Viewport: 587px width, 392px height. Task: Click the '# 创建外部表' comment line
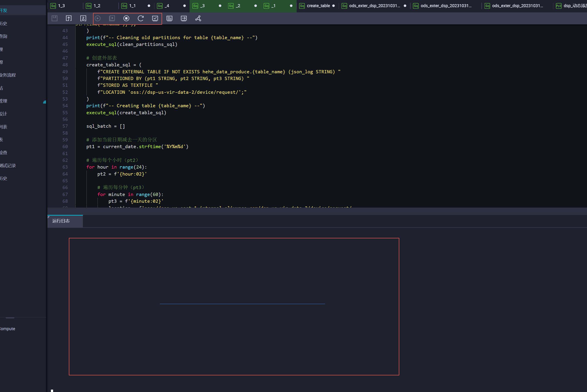(102, 58)
